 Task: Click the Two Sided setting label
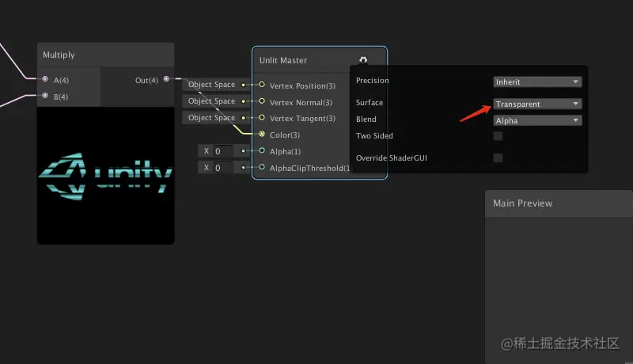374,136
